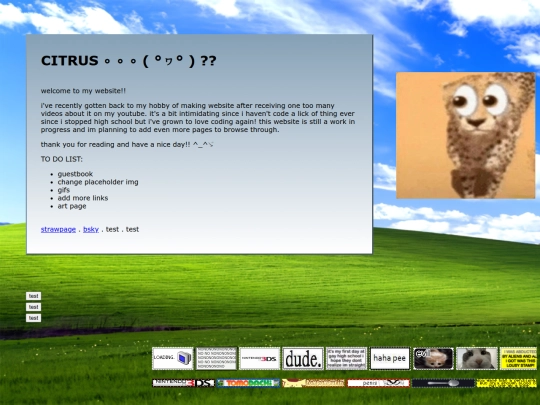540x405 pixels.
Task: Click the 'TO DO LIST:' label
Action: [x=62, y=159]
